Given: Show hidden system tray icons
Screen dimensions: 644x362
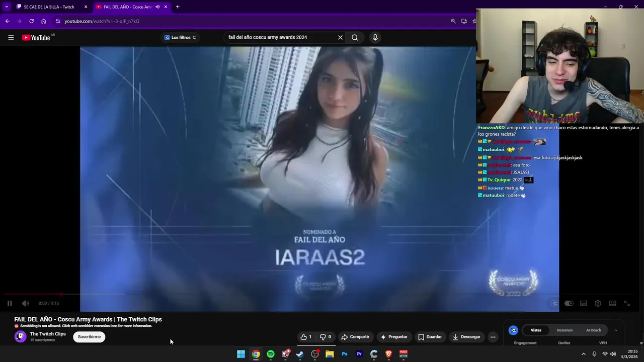Looking at the screenshot, I should 583,354.
